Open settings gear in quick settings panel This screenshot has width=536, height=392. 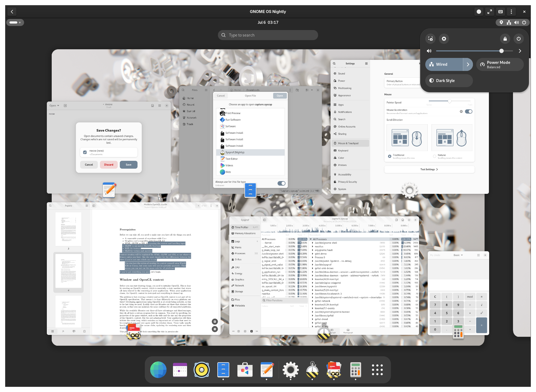444,39
